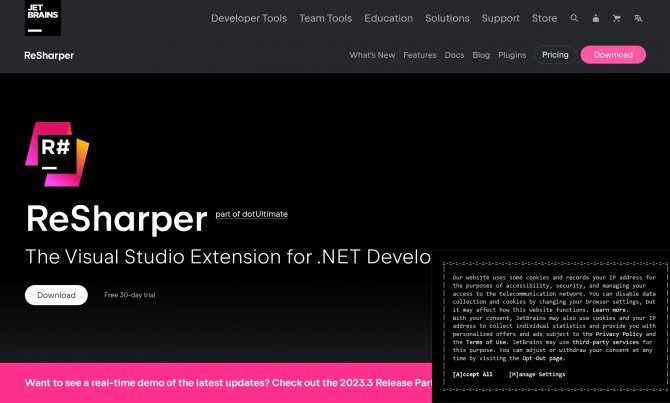Open the shopping cart icon
Screen dimensions: 670x403
[617, 18]
